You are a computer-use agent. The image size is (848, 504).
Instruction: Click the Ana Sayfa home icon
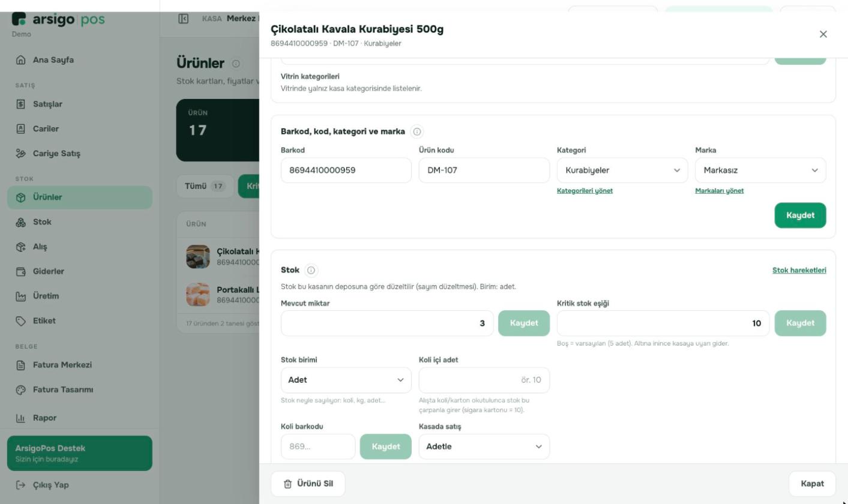pyautogui.click(x=21, y=60)
